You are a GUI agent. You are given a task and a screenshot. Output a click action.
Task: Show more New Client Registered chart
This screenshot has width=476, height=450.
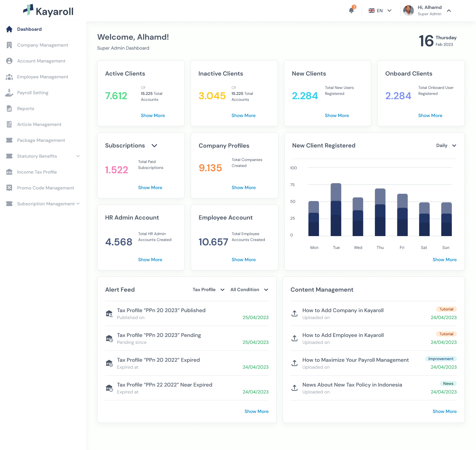[445, 260]
